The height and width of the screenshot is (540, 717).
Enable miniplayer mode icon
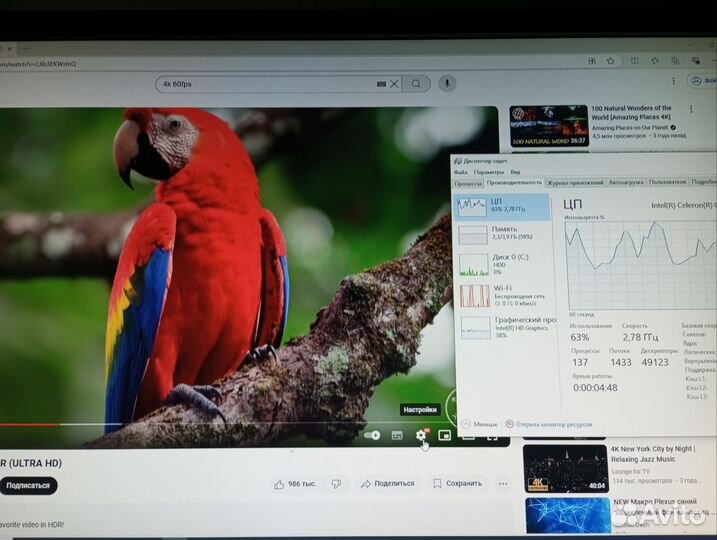coord(445,435)
